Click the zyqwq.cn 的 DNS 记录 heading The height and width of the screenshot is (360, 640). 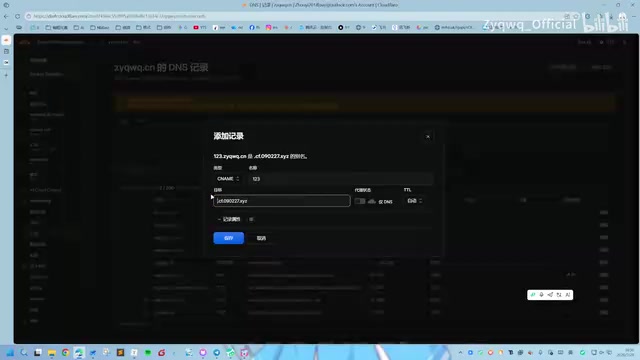[x=161, y=67]
